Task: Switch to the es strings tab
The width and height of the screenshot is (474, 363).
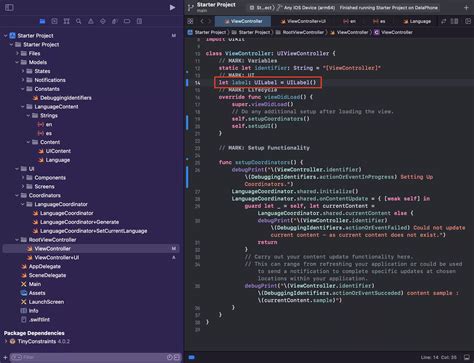Action: click(379, 21)
